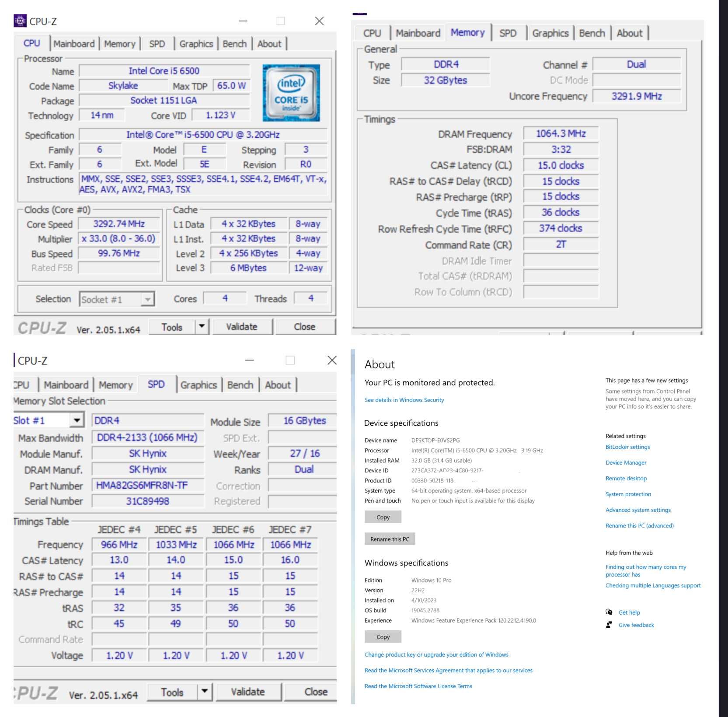The width and height of the screenshot is (728, 717).
Task: Open Tools dropdown arrow in bottom-left SPD window
Action: tap(204, 692)
